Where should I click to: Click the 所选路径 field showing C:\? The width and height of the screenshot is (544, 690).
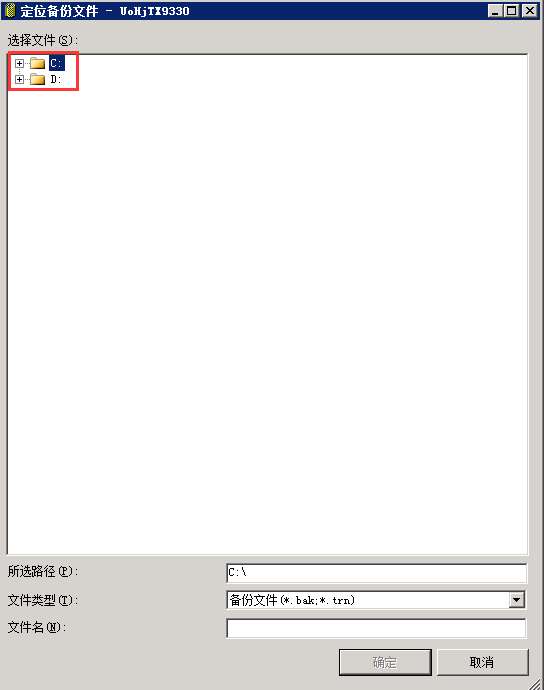376,573
